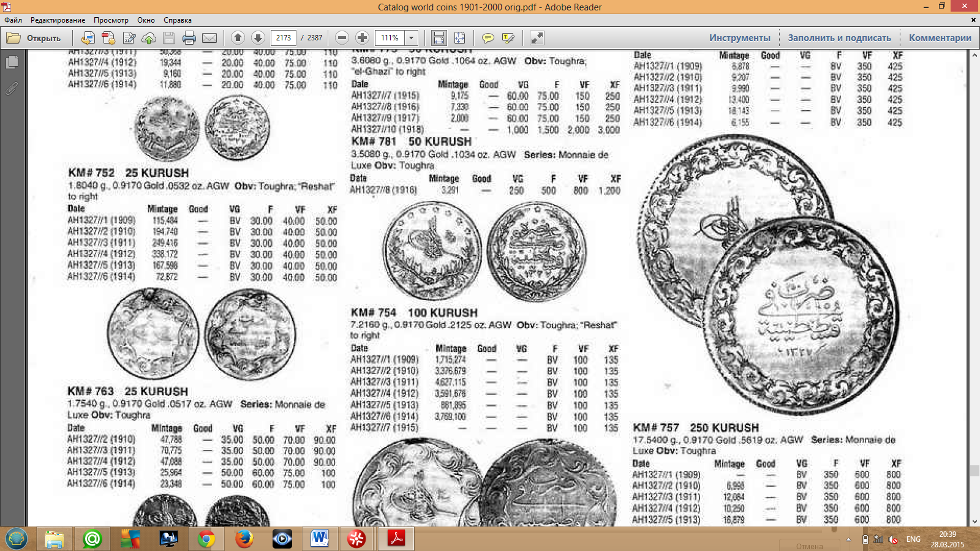Viewport: 980px width, 551px height.
Task: Open the Редактирование menu
Action: tap(58, 20)
